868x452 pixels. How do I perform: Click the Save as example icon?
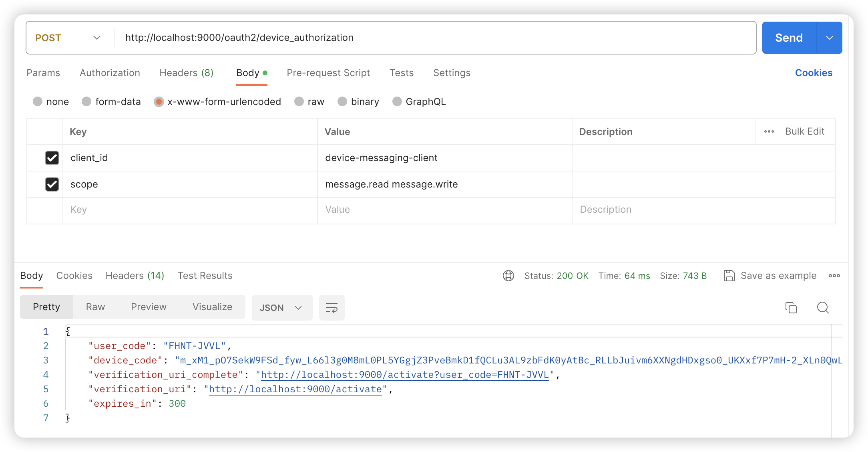pos(729,276)
